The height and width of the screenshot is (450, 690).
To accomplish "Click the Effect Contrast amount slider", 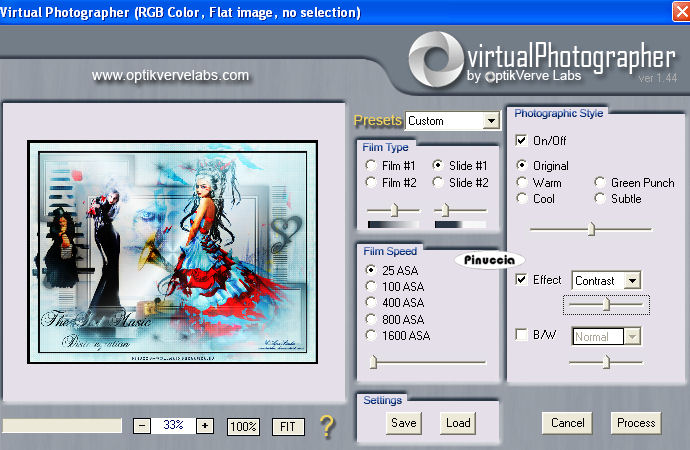I will [x=606, y=304].
